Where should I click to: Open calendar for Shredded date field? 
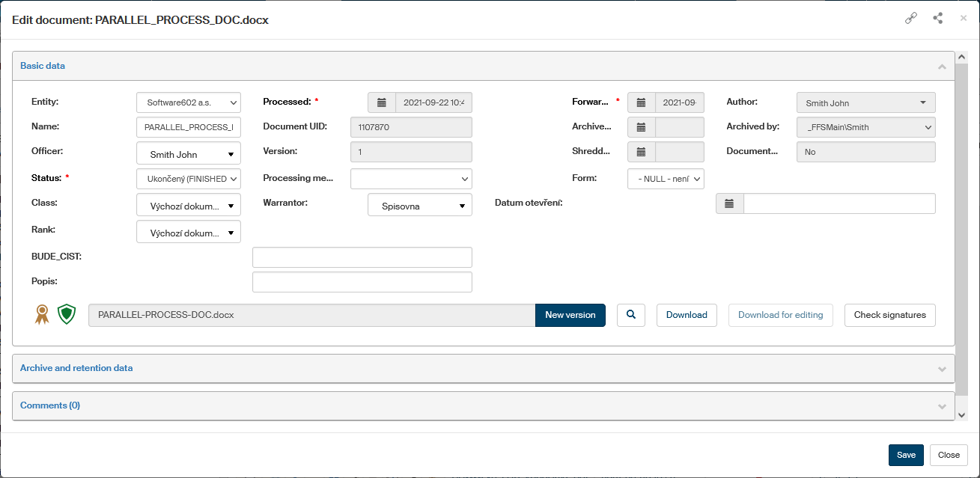(641, 152)
